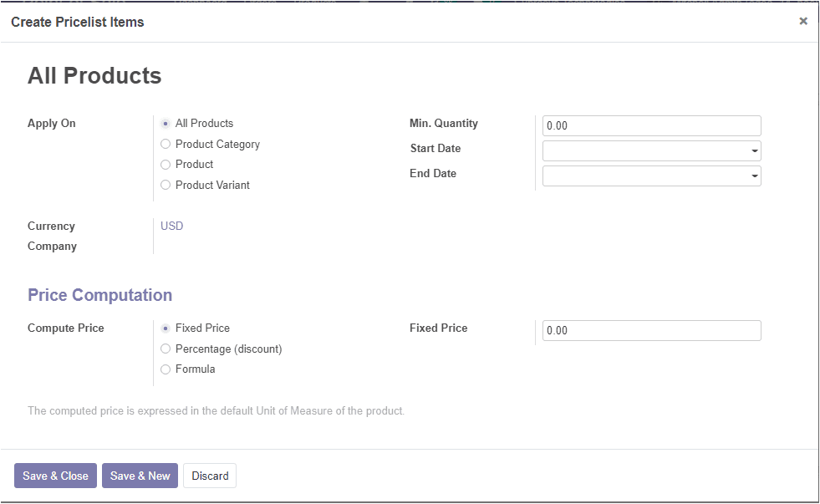This screenshot has width=820, height=504.
Task: Choose Product Category under Apply On
Action: 166,144
